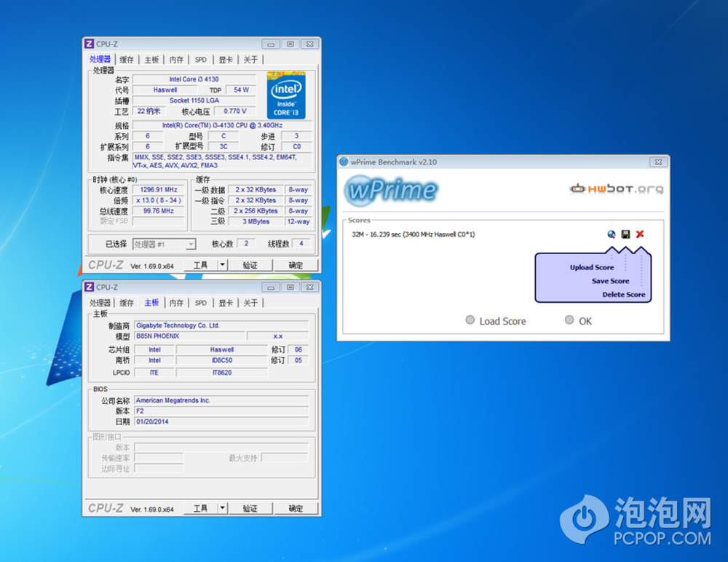Switch to 处理器 tab in the mainboard CPU-Z window

click(100, 303)
